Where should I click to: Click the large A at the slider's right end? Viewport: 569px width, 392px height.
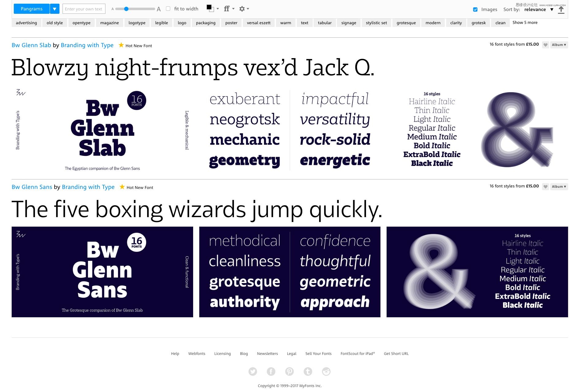158,9
